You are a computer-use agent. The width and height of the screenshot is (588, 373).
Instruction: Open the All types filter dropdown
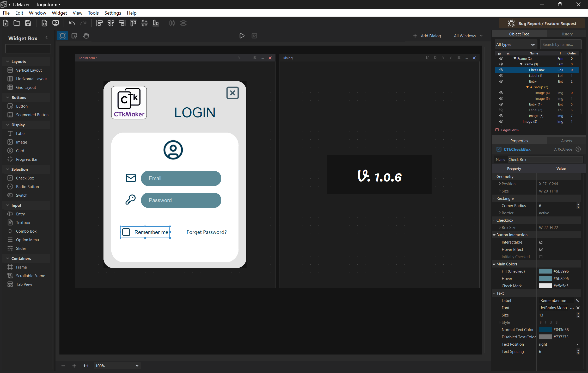pos(516,45)
